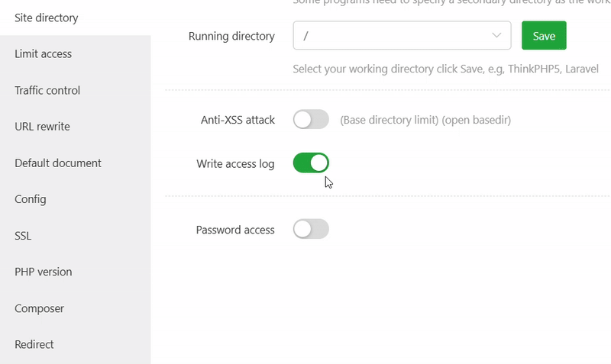Open the Composer section
Screen dimensions: 611x364
(39, 308)
